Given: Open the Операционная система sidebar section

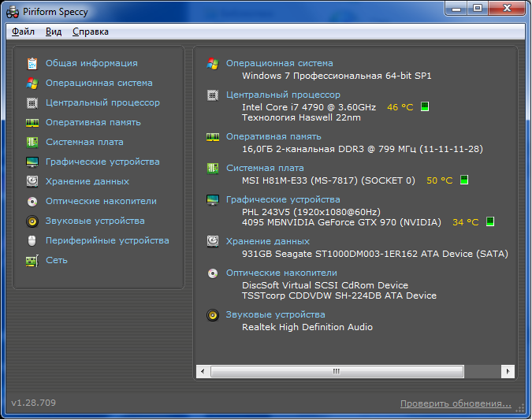Looking at the screenshot, I should 99,83.
